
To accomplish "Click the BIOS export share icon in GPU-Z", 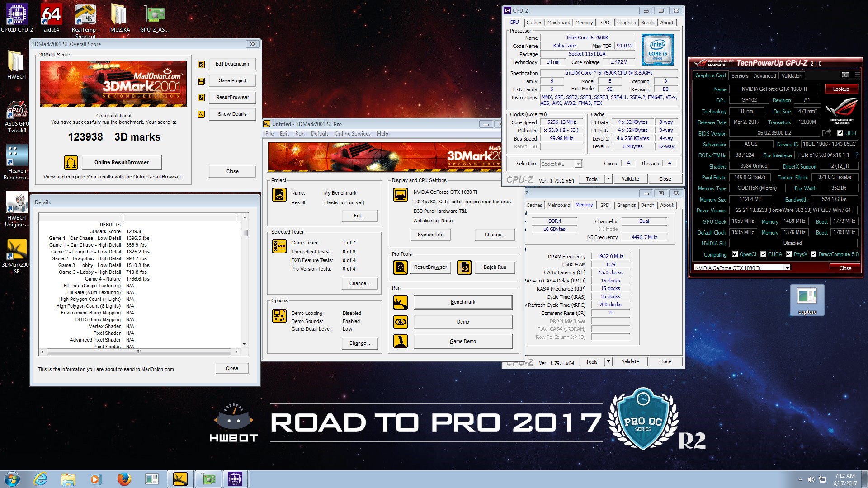I will point(827,133).
